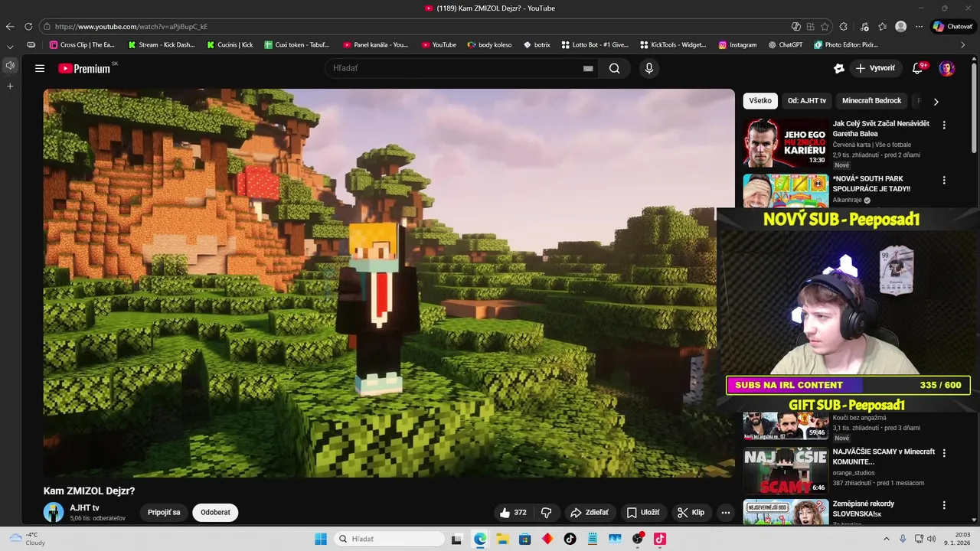Open OBS Studio from taskbar
This screenshot has height=551, width=980.
click(x=637, y=539)
